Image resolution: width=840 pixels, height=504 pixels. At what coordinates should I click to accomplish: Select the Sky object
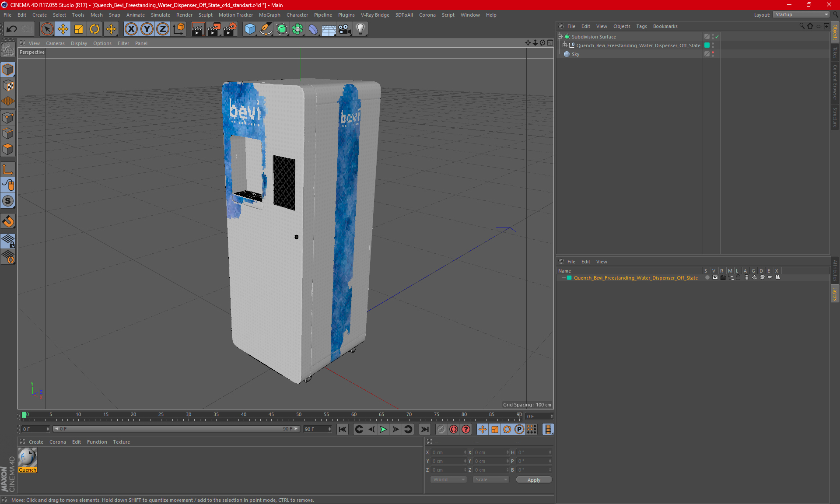(575, 54)
